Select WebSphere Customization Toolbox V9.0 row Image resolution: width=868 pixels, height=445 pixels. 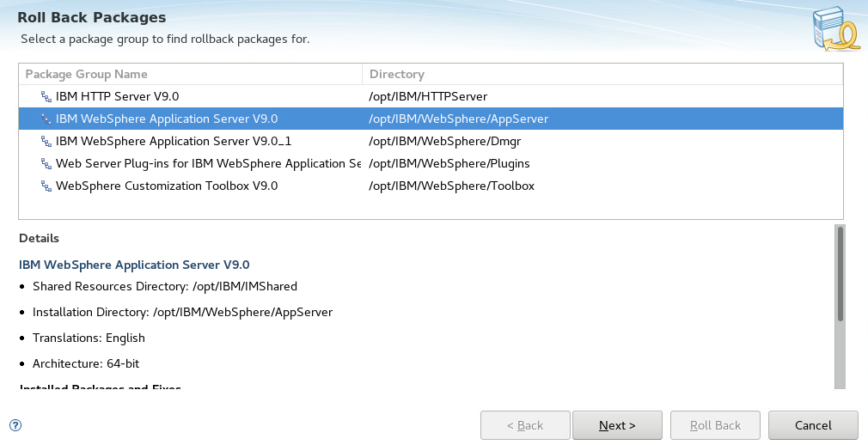point(431,186)
